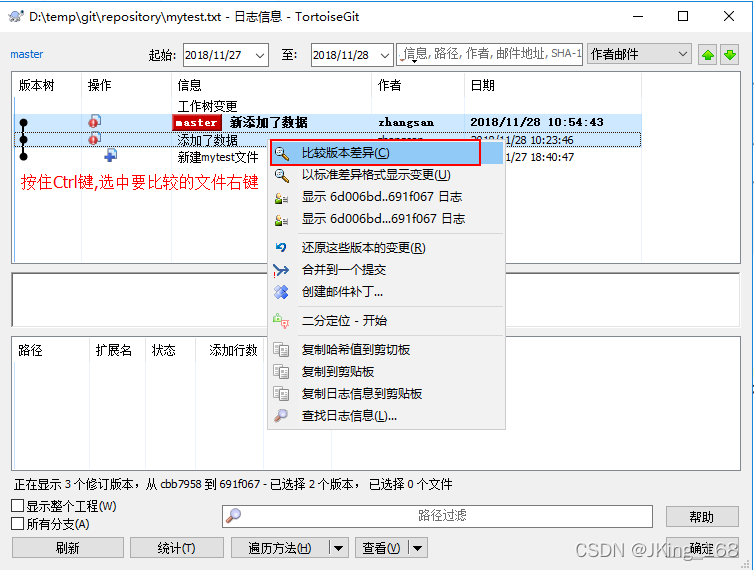Screen dimensions: 754x570
Task: Click the 信息 column header
Action: [271, 86]
